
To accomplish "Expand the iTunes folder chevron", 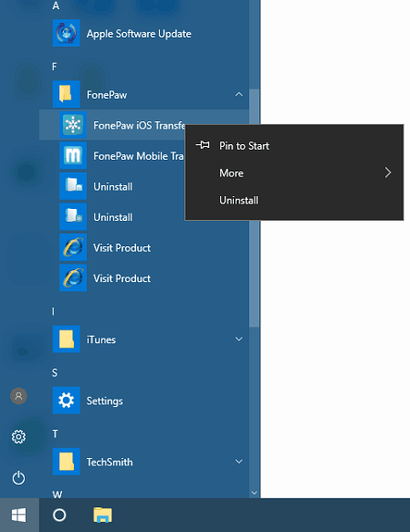I will (239, 339).
